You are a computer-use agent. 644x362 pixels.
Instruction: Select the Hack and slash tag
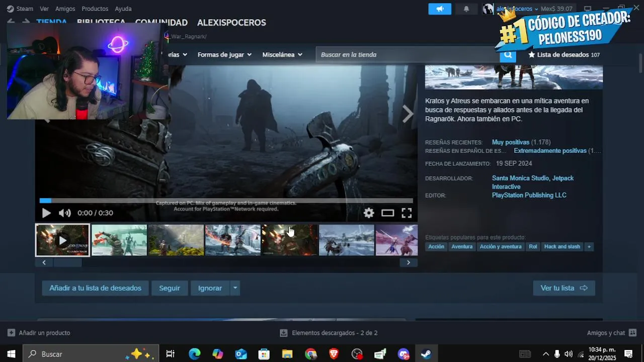[x=562, y=247]
